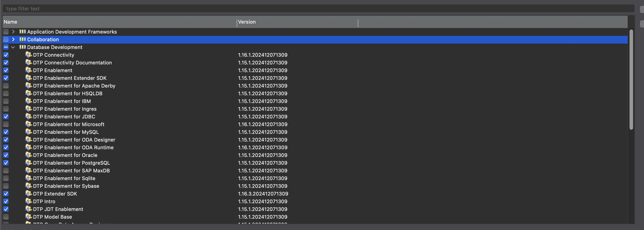
Task: Click the DTP Enablement for PostgreSQL icon
Action: pos(29,163)
